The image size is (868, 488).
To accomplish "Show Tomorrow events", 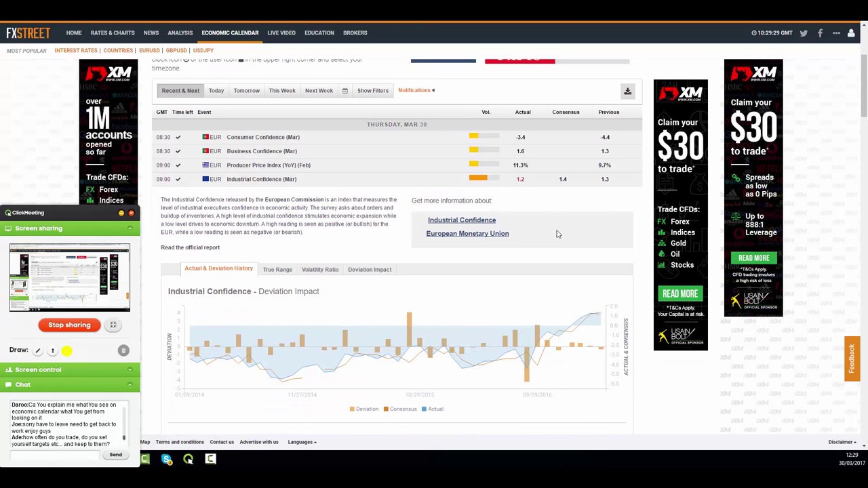I will tap(247, 90).
